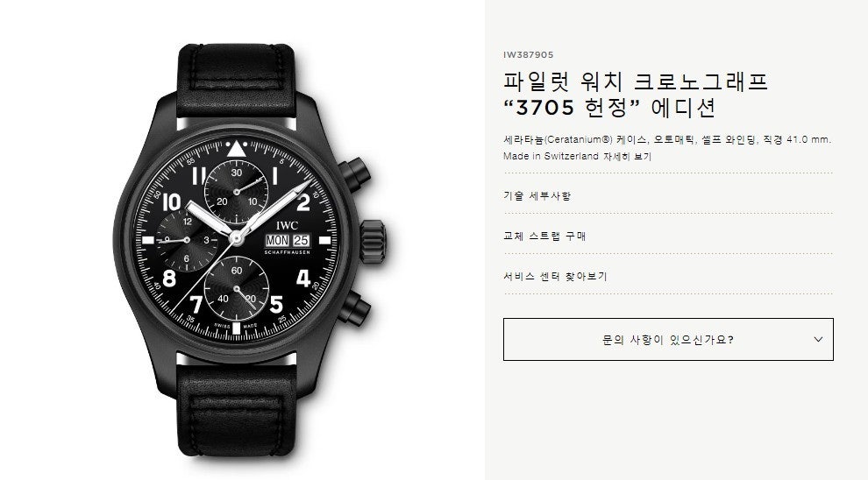This screenshot has width=868, height=480.
Task: Click the IW387905 reference number
Action: [528, 55]
